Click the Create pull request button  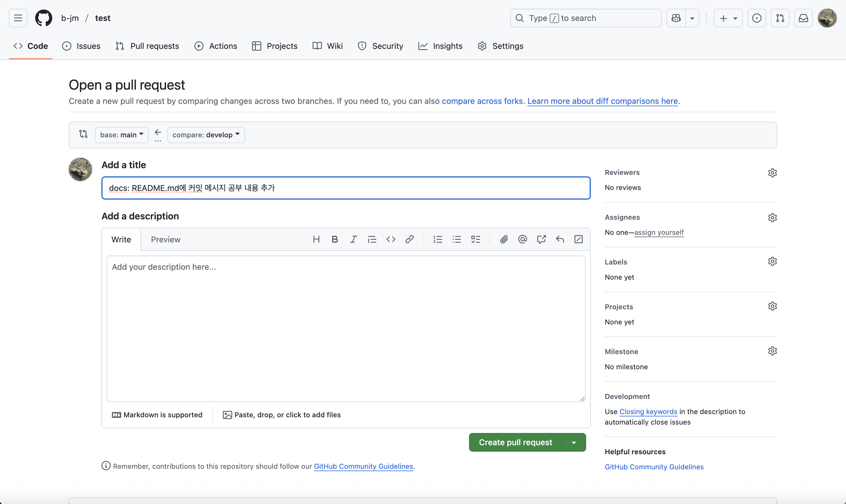point(515,443)
